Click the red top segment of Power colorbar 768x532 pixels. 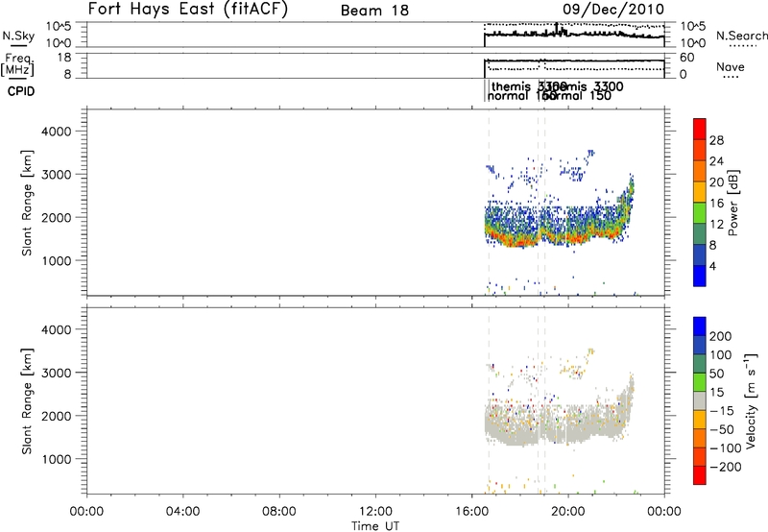point(700,129)
